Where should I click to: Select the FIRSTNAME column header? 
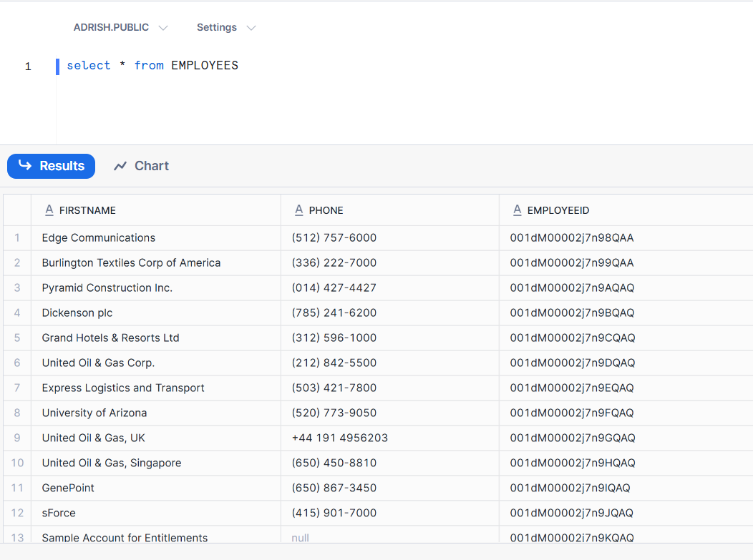[x=87, y=210]
